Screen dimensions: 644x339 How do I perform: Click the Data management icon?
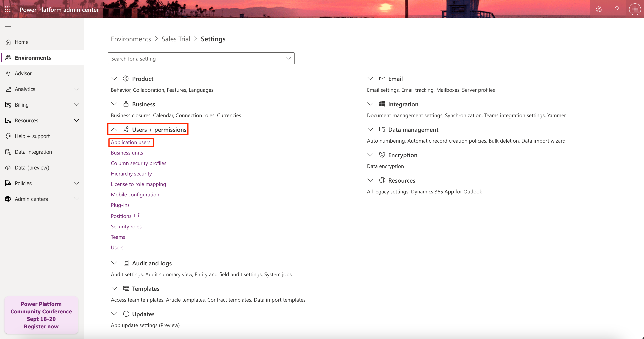(382, 130)
